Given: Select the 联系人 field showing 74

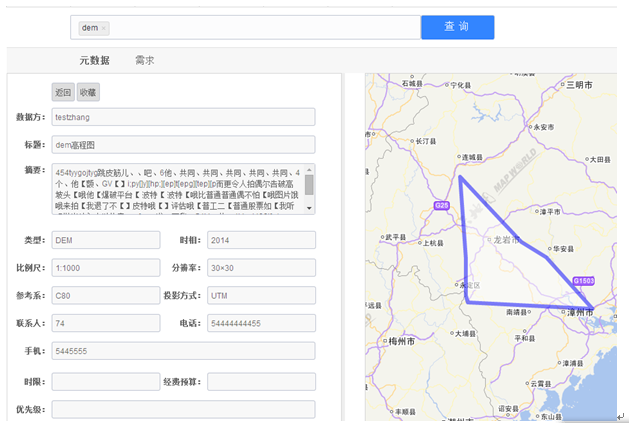Looking at the screenshot, I should pyautogui.click(x=106, y=323).
